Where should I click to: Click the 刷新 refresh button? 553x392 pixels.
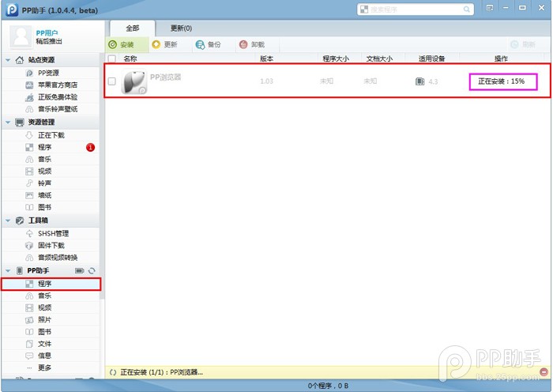coord(523,44)
